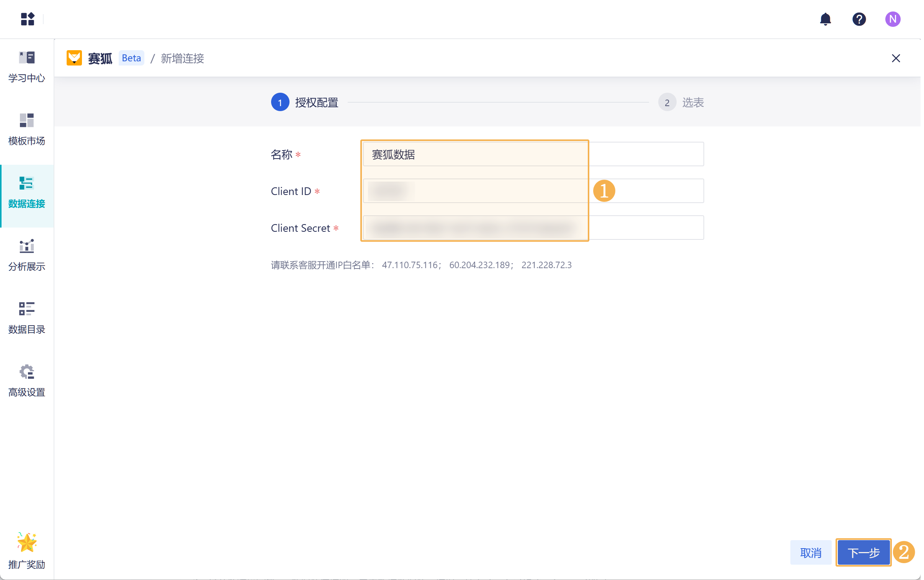Click the 推广奖励 star icon
924x580 pixels.
click(26, 541)
